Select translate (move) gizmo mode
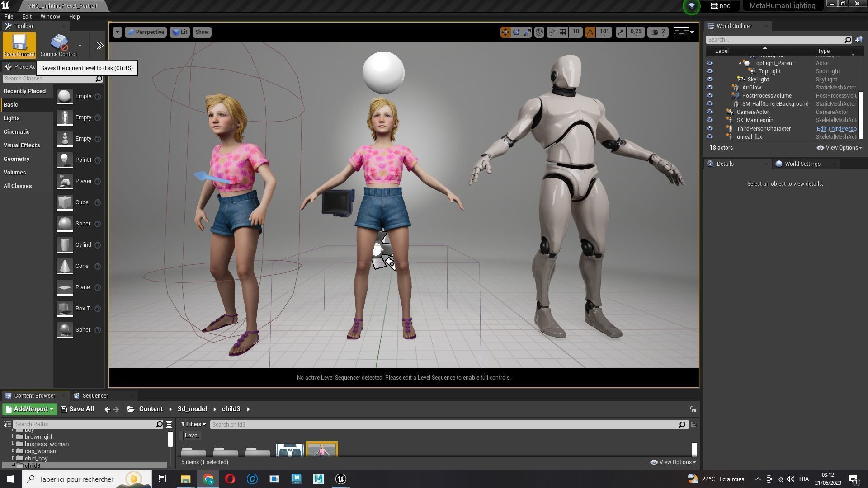The height and width of the screenshot is (488, 868). (505, 32)
